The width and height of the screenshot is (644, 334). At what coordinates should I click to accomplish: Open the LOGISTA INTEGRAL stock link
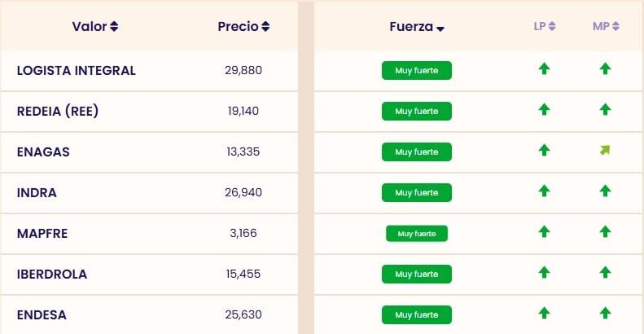click(77, 70)
